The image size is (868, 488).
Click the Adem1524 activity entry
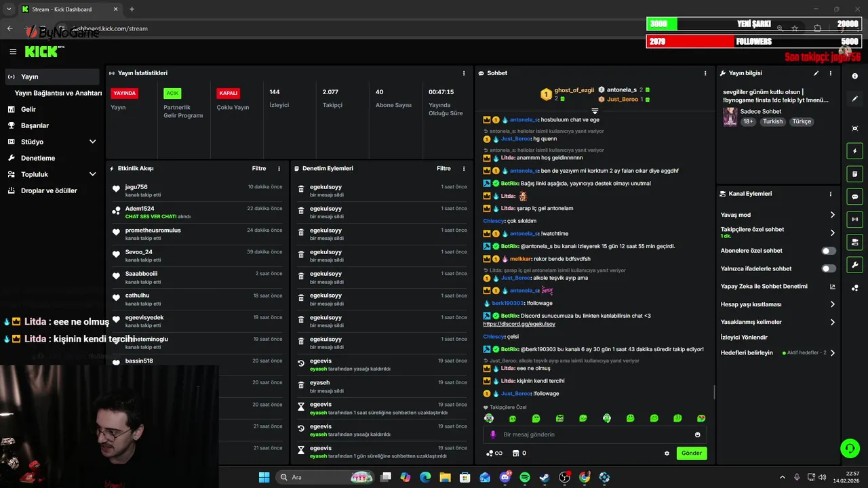(x=197, y=212)
